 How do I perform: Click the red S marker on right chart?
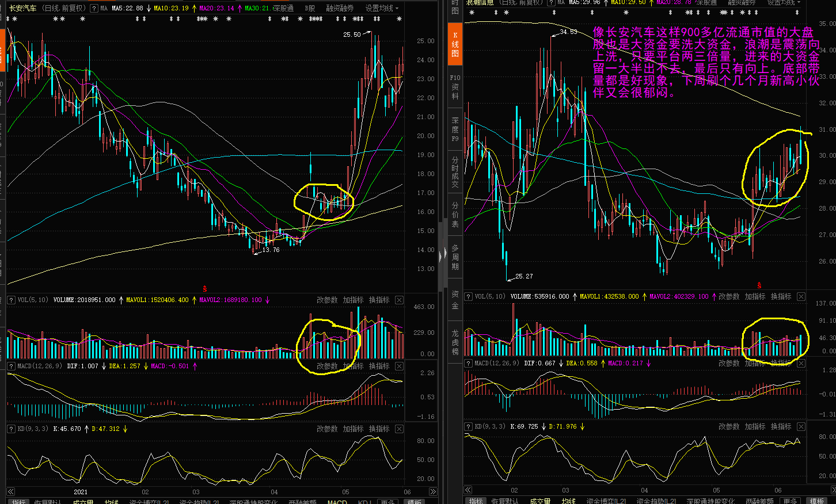click(x=759, y=285)
